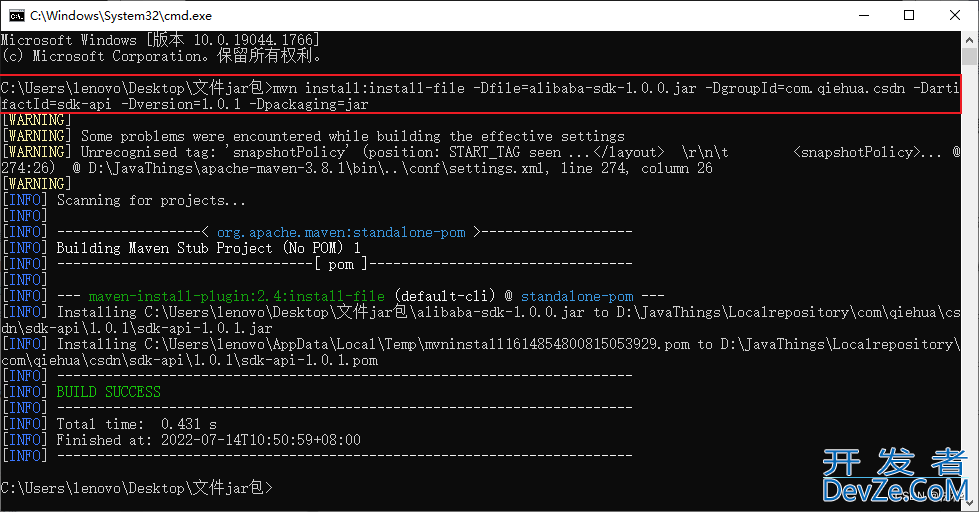Click the org.apache.maven:standalone-pom text

point(341,232)
